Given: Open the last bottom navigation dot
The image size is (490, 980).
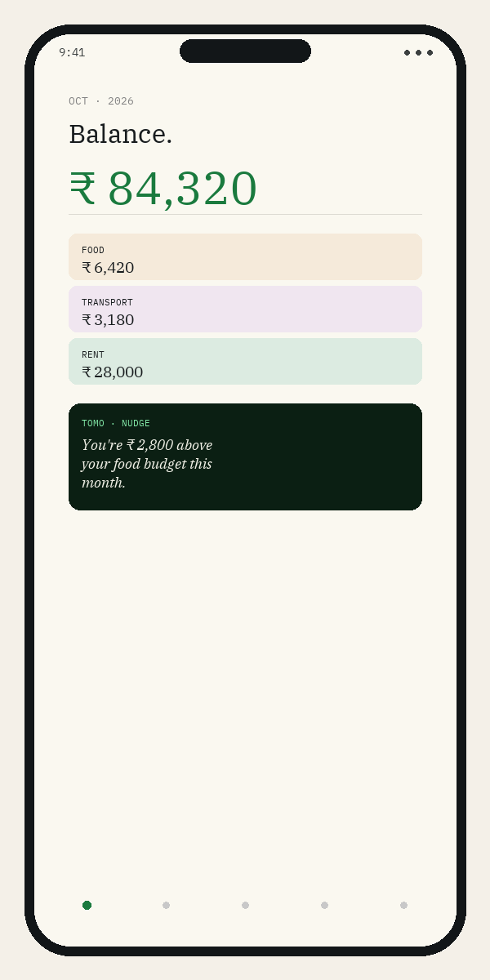Looking at the screenshot, I should click(403, 905).
